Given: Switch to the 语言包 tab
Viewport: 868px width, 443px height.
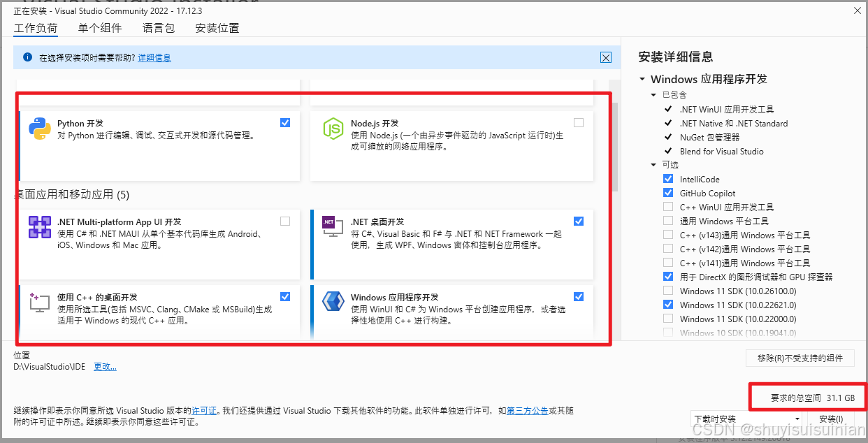Looking at the screenshot, I should point(159,28).
